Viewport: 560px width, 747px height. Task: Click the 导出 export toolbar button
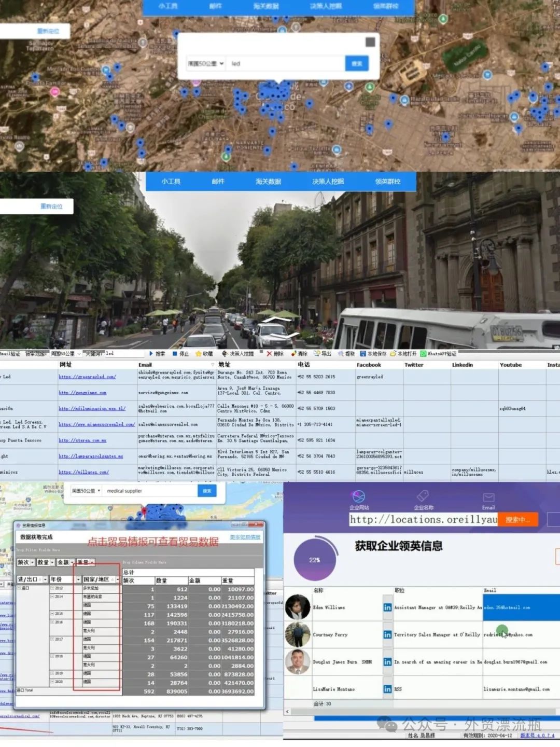click(316, 354)
